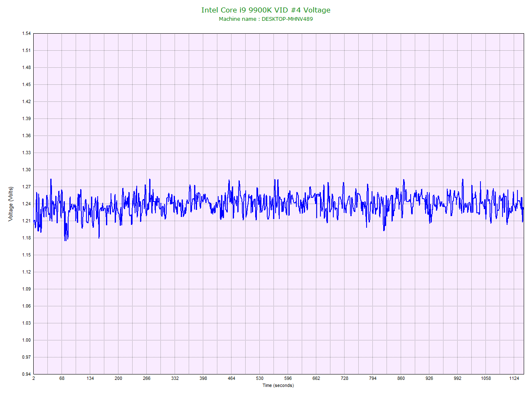The height and width of the screenshot is (399, 532).
Task: Click the 1.33 voltage axis value
Action: [27, 153]
